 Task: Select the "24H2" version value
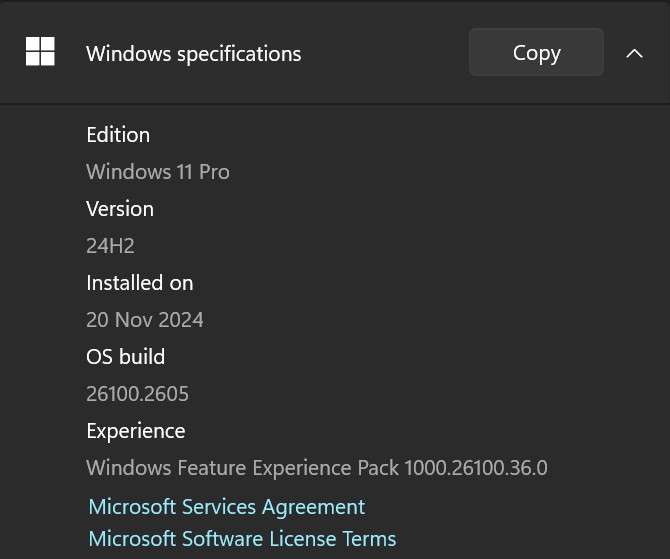tap(110, 246)
